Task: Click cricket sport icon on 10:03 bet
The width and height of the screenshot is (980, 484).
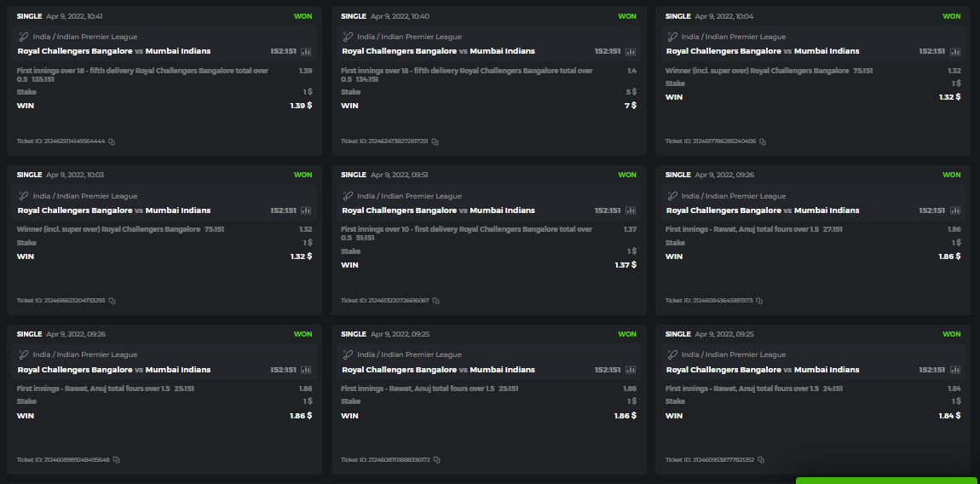Action: point(24,196)
